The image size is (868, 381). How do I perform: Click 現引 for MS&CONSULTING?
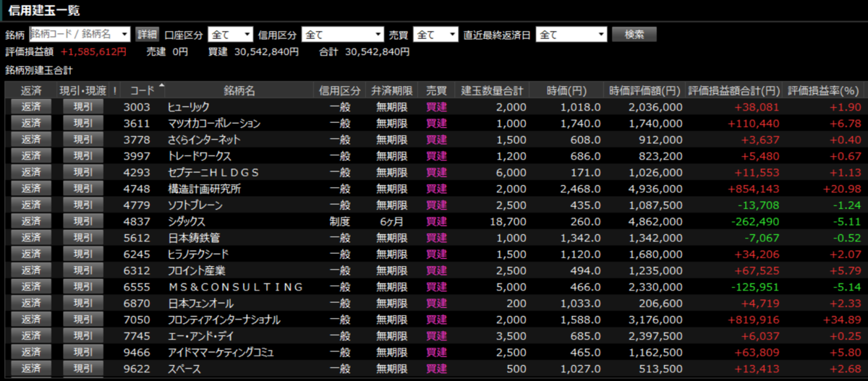[83, 287]
